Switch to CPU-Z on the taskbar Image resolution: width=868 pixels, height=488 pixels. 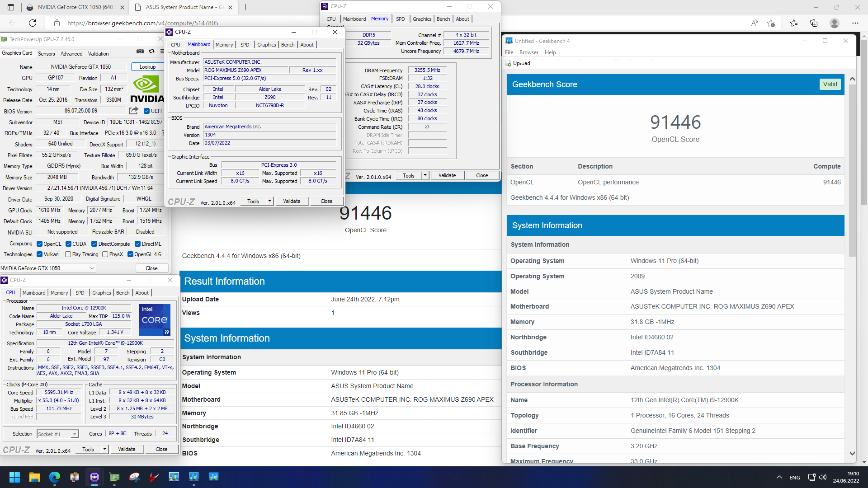pos(94,477)
